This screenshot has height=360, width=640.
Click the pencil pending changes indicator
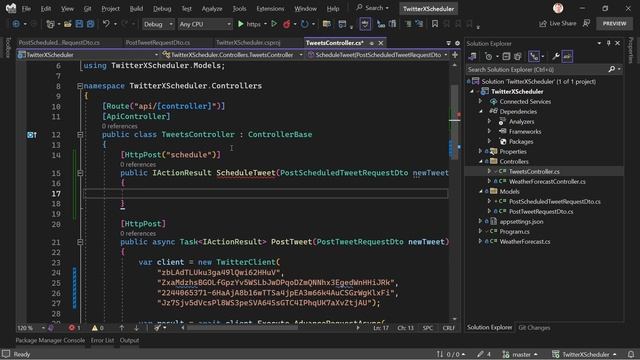click(484, 354)
